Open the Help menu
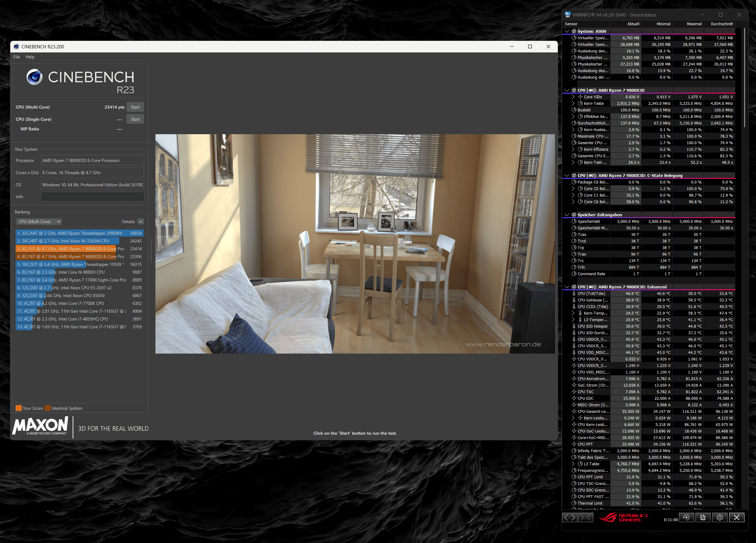This screenshot has height=543, width=756. click(30, 57)
